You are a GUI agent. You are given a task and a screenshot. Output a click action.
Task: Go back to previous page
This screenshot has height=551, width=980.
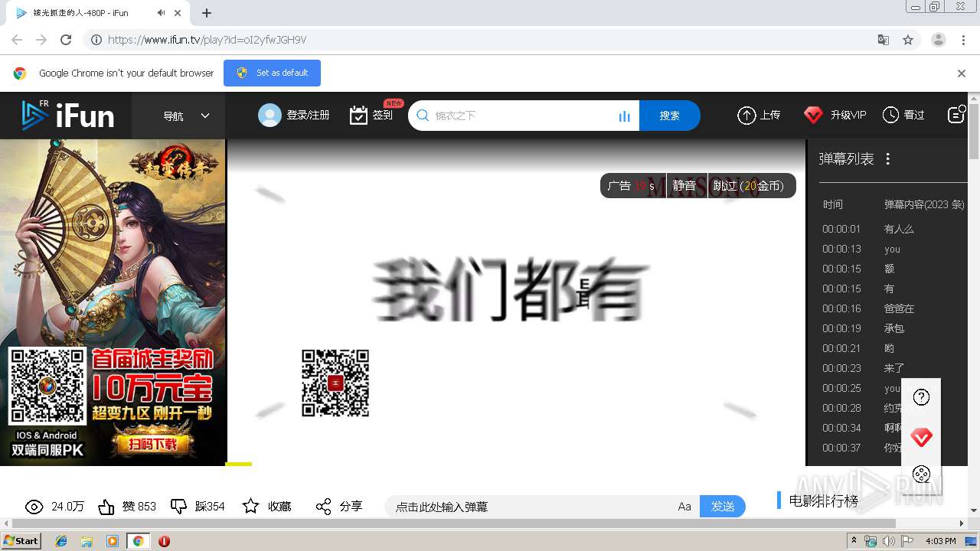[x=17, y=40]
